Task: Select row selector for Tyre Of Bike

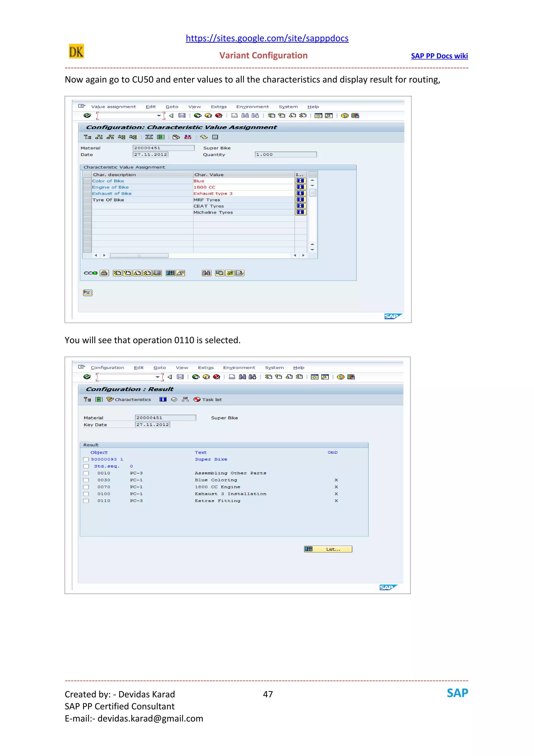Action: 87,200
